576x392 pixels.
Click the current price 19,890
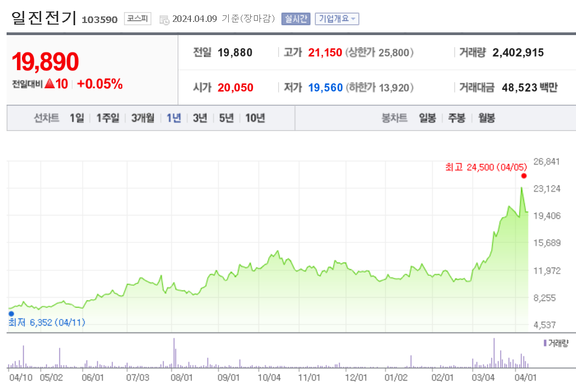[45, 61]
